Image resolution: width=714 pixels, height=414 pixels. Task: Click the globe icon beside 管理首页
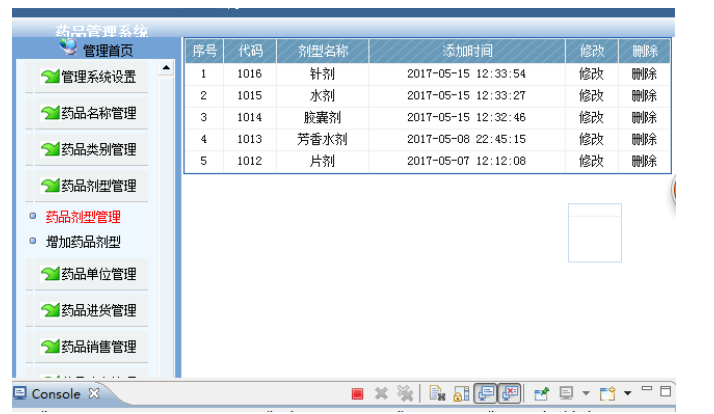pyautogui.click(x=69, y=47)
